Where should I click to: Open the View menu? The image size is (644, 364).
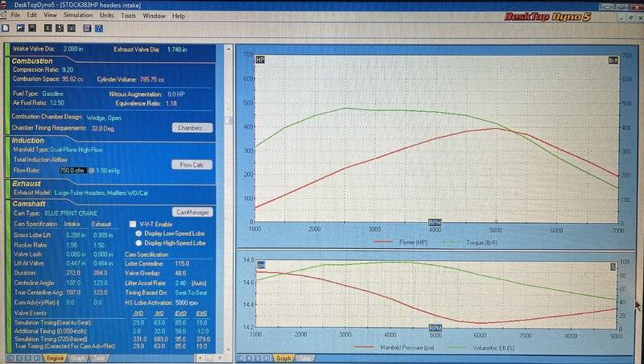tap(50, 15)
